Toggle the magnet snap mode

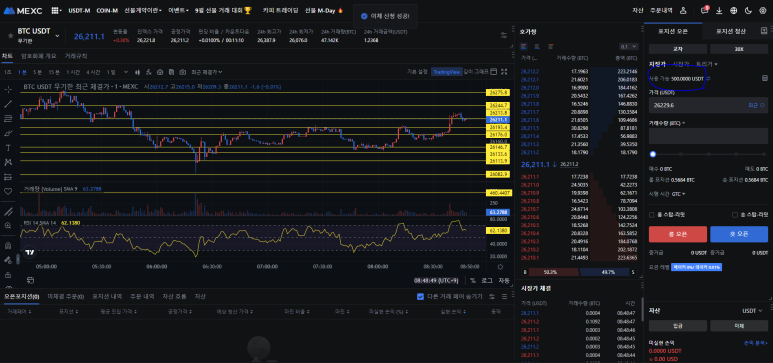pos(8,246)
